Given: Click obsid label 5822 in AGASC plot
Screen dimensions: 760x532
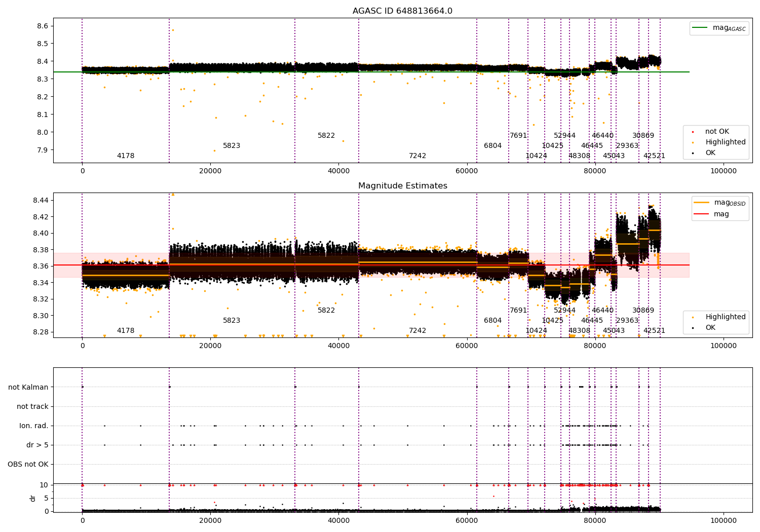Looking at the screenshot, I should coord(326,136).
